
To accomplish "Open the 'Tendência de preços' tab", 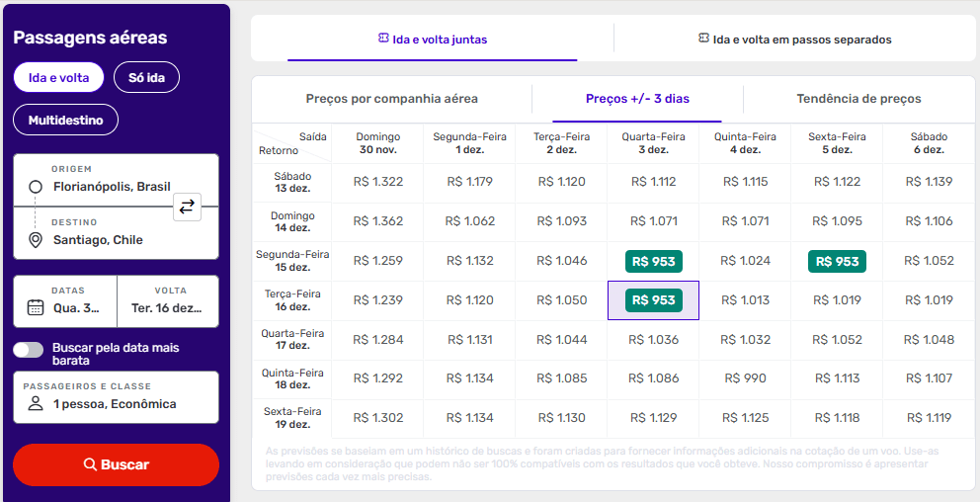I will (858, 99).
